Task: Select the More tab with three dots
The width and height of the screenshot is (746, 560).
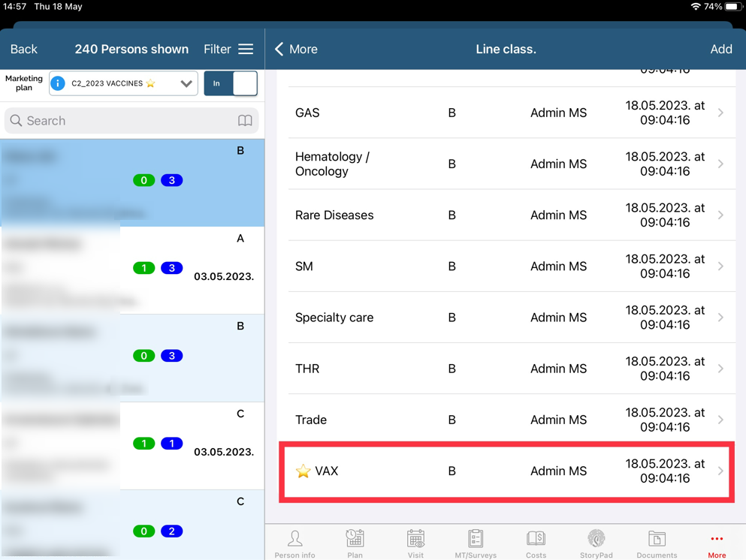Action: pos(717,543)
